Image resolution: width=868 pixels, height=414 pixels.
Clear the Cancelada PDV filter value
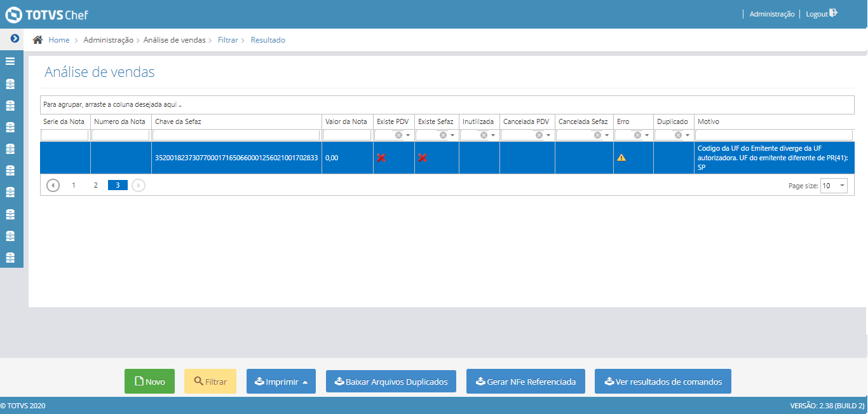point(539,135)
